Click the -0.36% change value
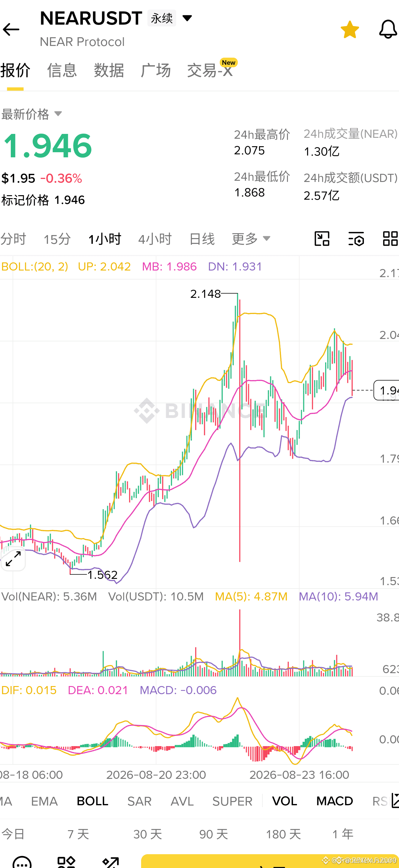This screenshot has width=399, height=868. [61, 178]
